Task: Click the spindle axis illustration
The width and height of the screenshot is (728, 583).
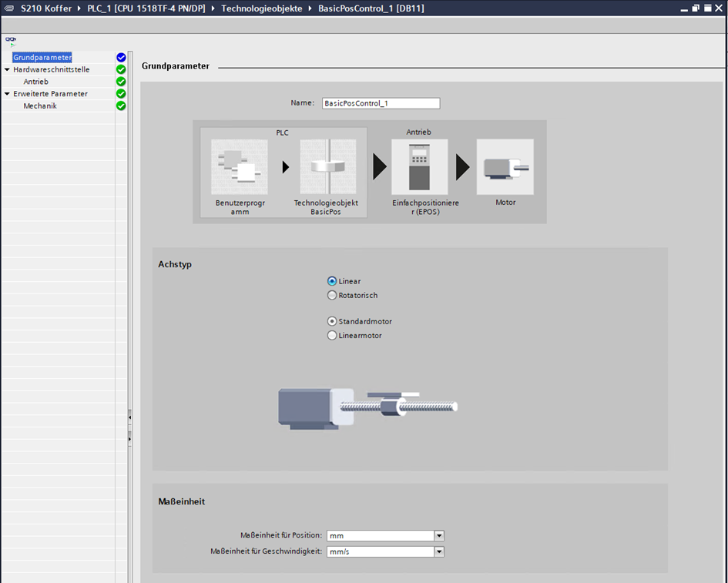Action: [x=367, y=406]
